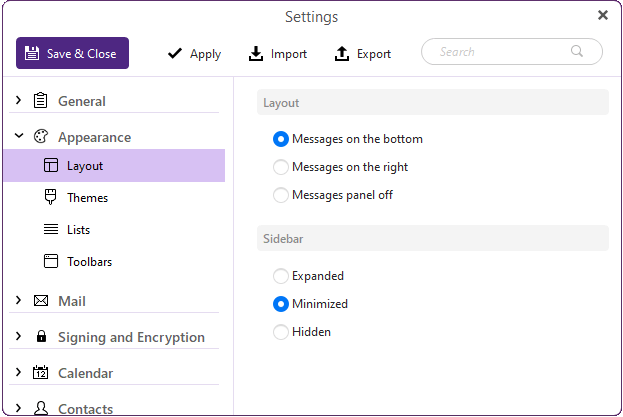The image size is (623, 417).
Task: Set sidebar to Expanded
Action: pos(281,276)
